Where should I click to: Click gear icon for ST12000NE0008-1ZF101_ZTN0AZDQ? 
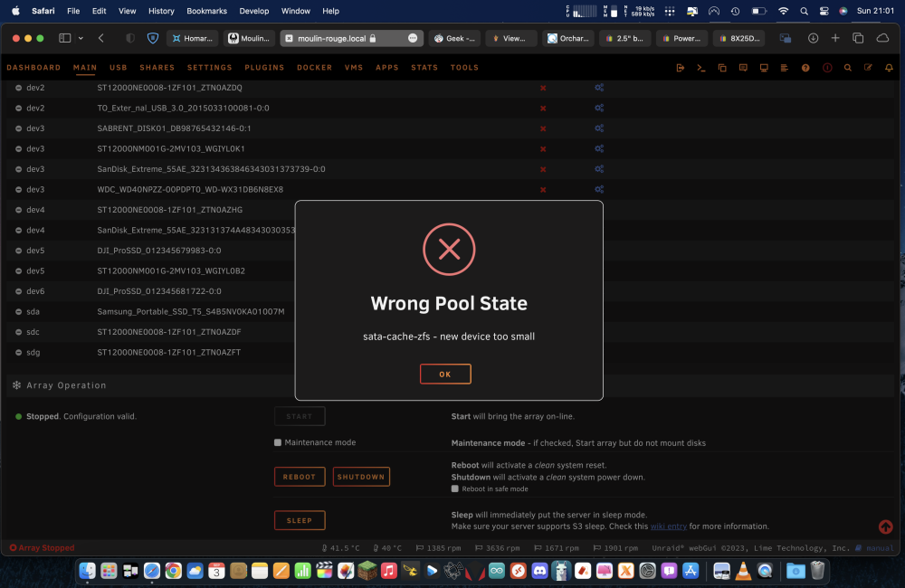[x=599, y=88]
